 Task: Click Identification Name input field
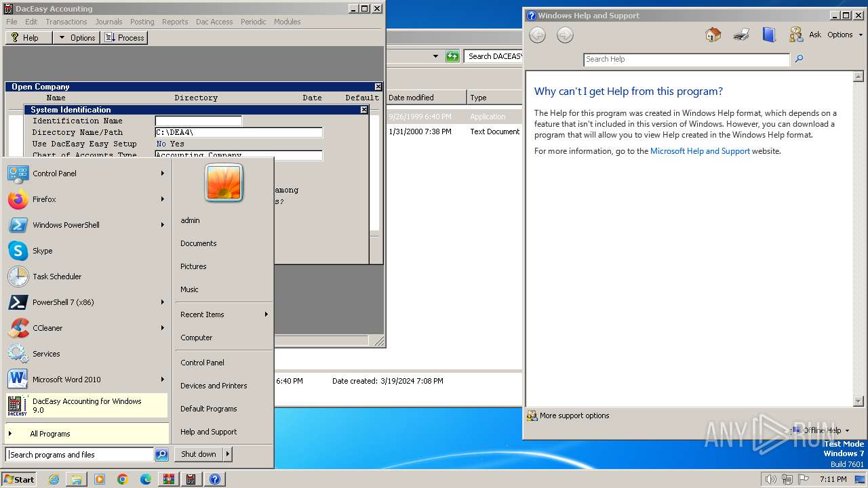click(x=198, y=121)
